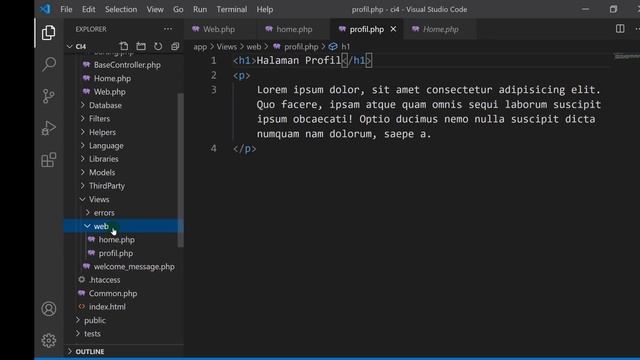The height and width of the screenshot is (360, 640).
Task: Click the Views breadcrumb segment
Action: click(227, 47)
